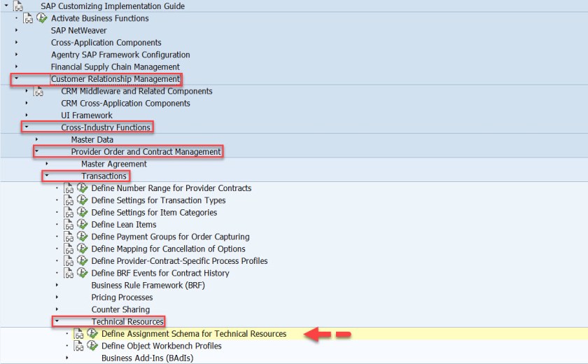Open documentation for Define Payment Groups for Order Capturing

[69, 236]
